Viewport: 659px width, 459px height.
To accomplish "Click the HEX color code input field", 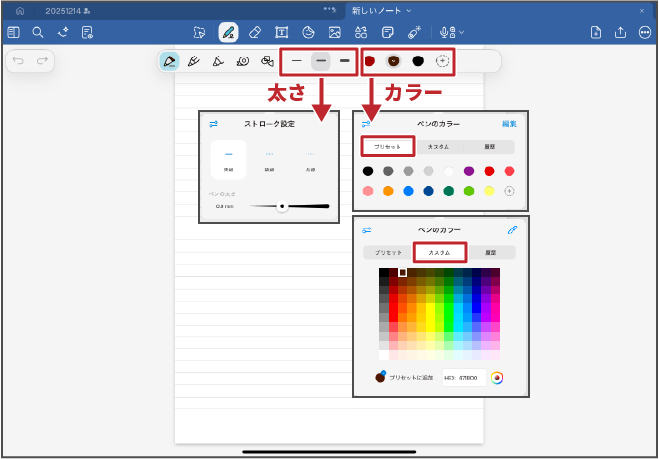I will (x=464, y=377).
